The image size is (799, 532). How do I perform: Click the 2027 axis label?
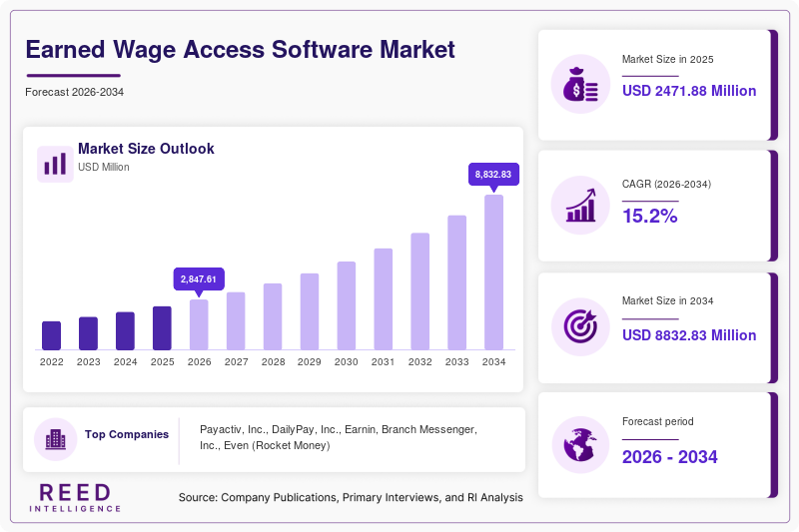click(x=236, y=362)
